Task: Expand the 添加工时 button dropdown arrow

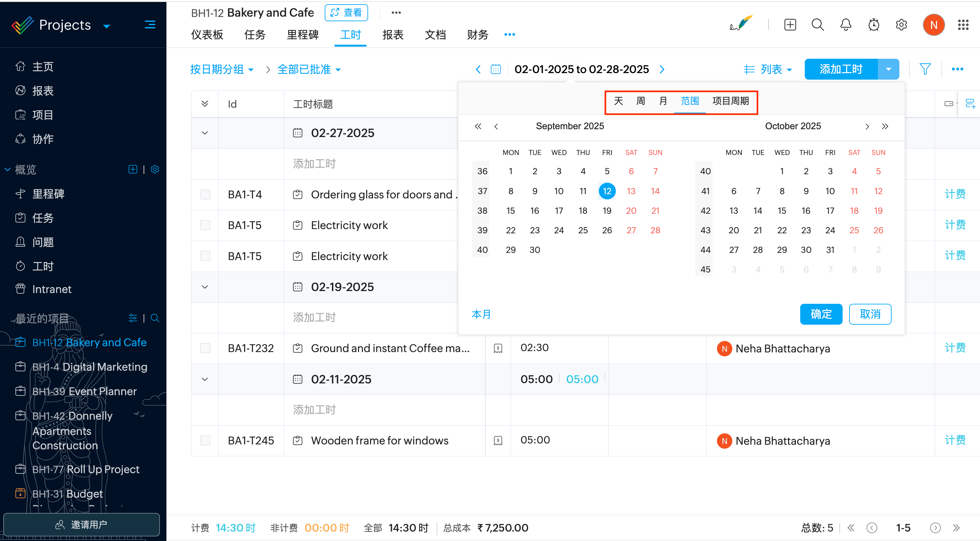Action: point(888,69)
